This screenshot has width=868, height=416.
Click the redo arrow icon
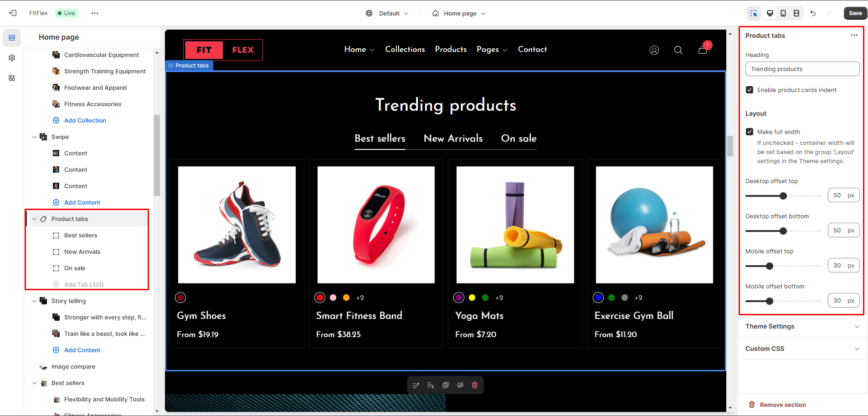tap(829, 13)
